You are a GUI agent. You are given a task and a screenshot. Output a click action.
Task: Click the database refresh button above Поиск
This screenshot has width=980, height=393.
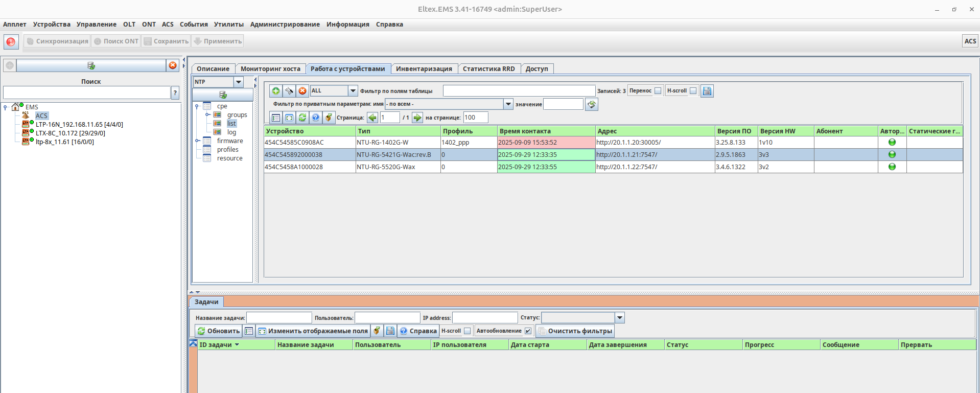pyautogui.click(x=91, y=65)
